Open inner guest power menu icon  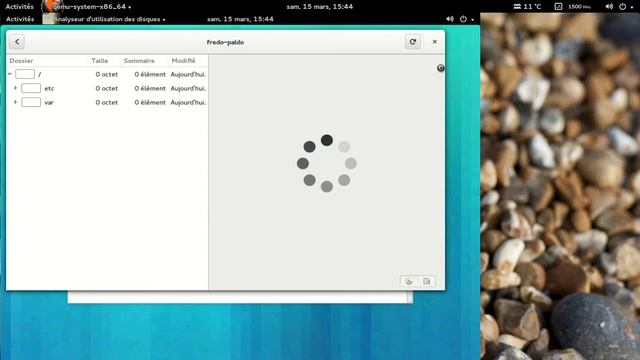pyautogui.click(x=463, y=19)
